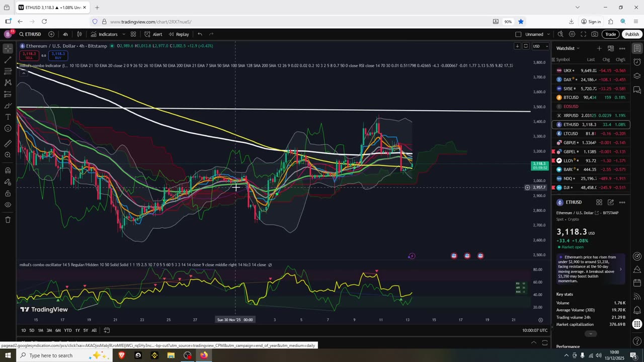Start bar Replay mode

pyautogui.click(x=179, y=34)
